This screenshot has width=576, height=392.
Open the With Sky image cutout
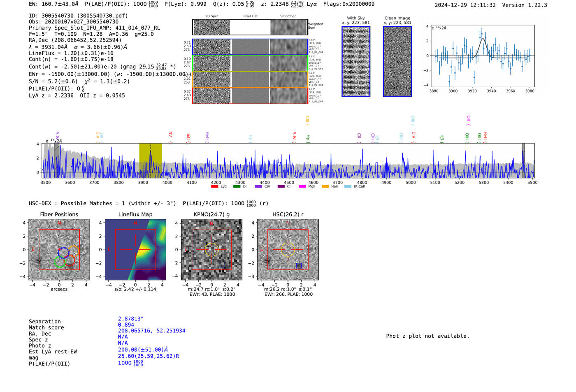356,61
